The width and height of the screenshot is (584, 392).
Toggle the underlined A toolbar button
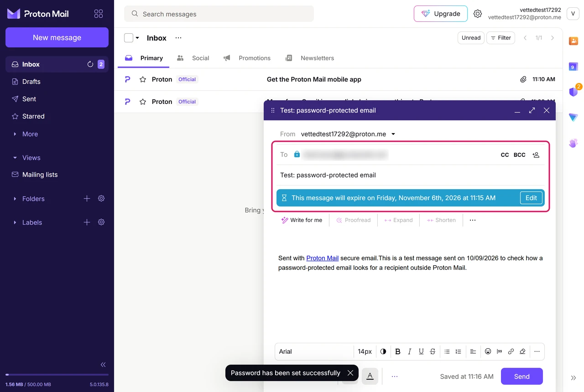point(370,376)
